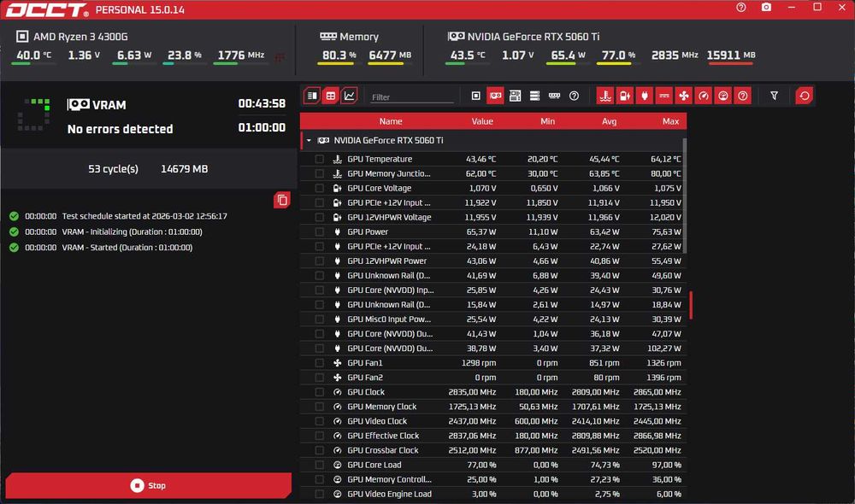The height and width of the screenshot is (504, 855).
Task: Click the GPU Memory Controller row name
Action: [389, 479]
